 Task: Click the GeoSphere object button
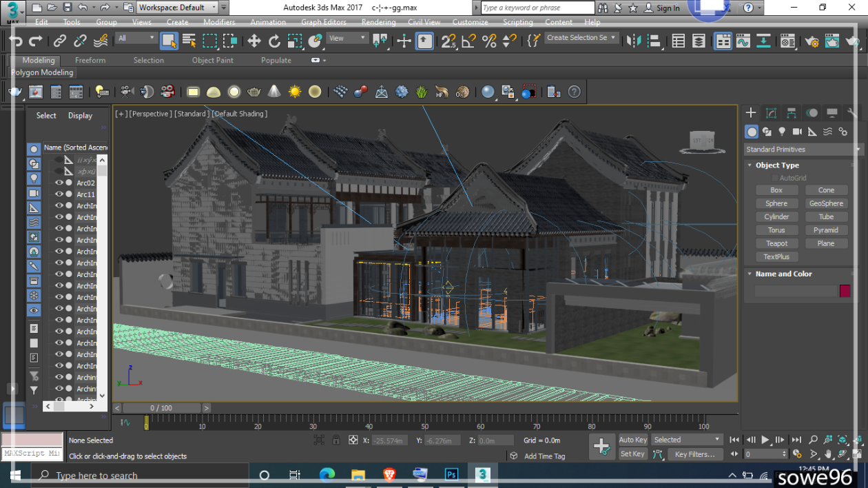tap(826, 203)
